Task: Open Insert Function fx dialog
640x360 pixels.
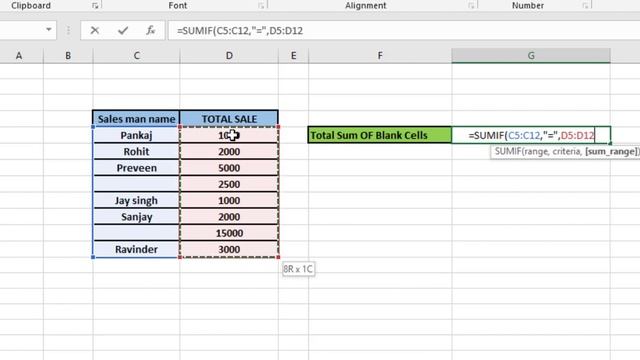Action: pos(150,30)
